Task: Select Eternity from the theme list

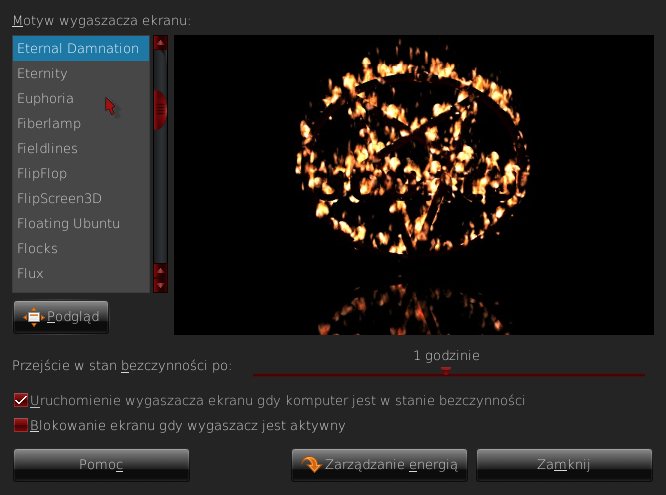Action: click(81, 74)
